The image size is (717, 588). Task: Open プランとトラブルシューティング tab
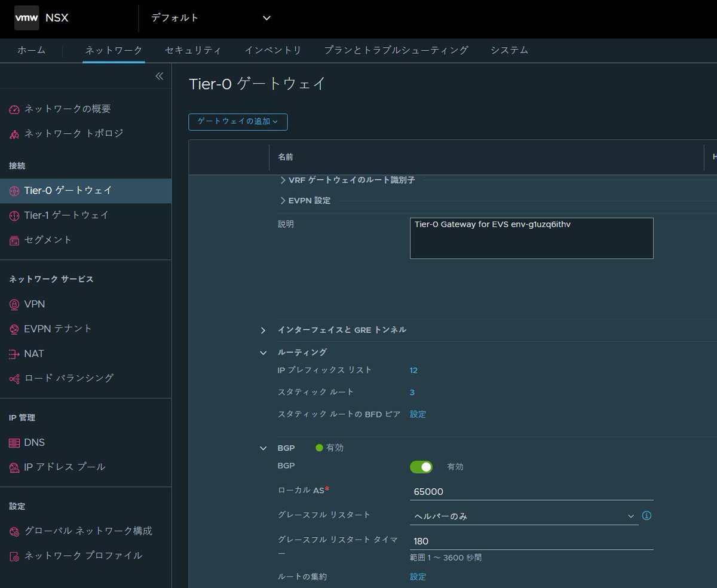point(396,50)
